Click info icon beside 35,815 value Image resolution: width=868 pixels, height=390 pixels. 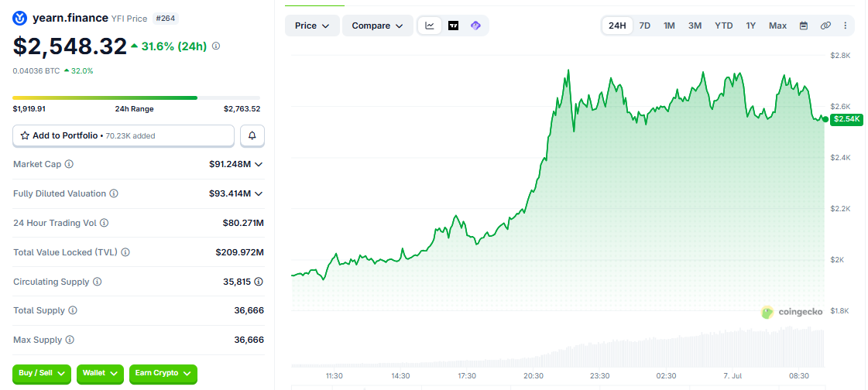[x=259, y=282]
